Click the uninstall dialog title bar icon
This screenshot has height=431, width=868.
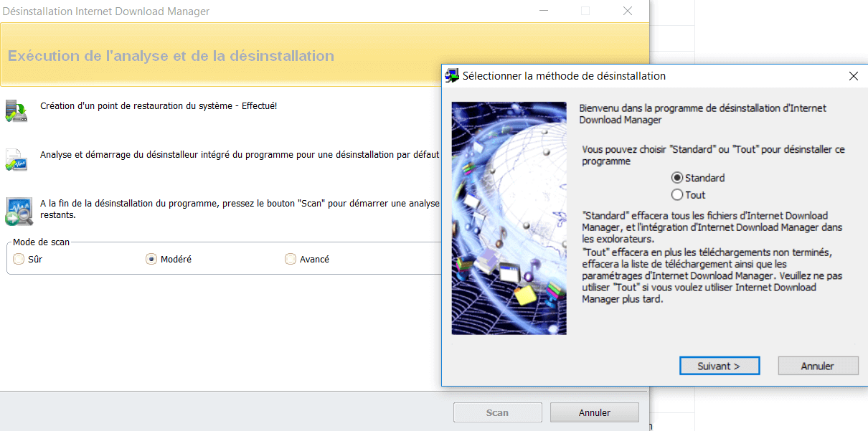[452, 75]
